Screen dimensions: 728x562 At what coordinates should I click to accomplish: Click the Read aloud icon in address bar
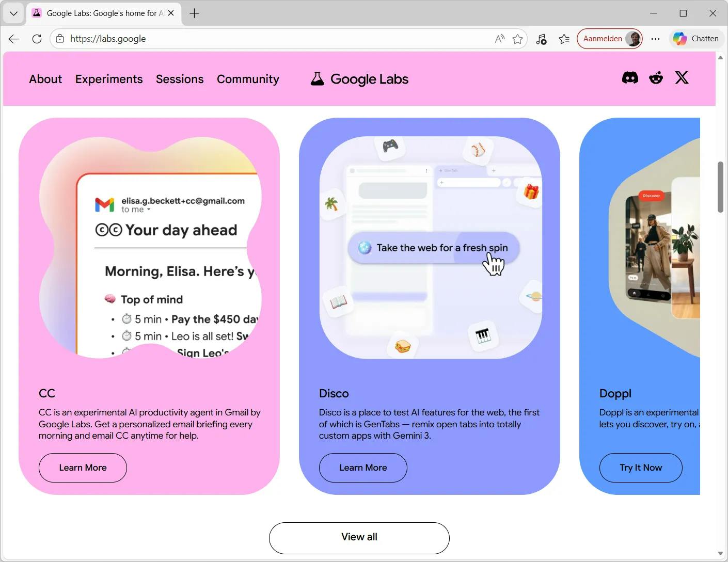499,39
